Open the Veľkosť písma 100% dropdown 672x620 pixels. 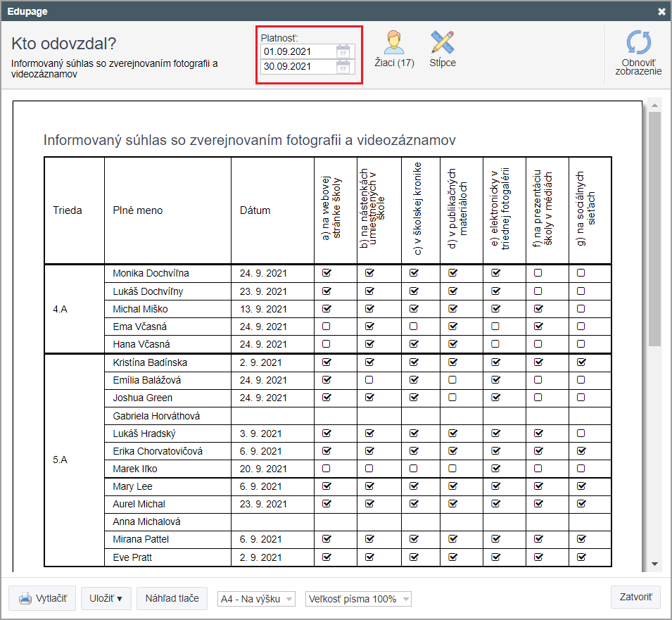coord(358,599)
